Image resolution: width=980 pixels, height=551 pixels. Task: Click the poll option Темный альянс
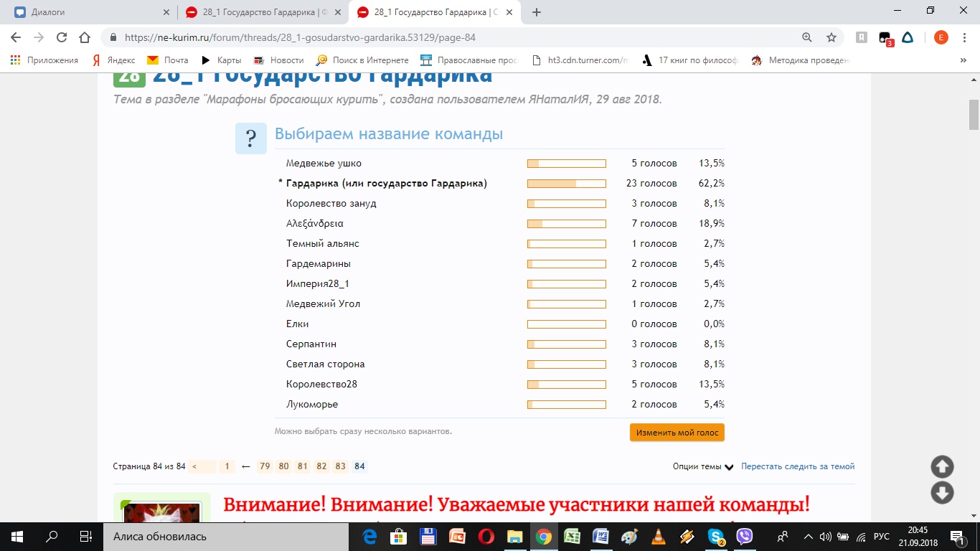[x=323, y=244]
